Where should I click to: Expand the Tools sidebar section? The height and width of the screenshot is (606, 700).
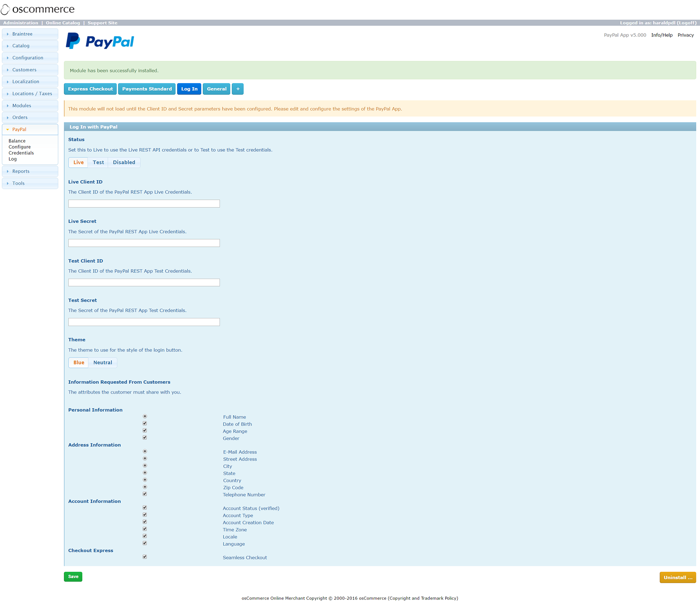30,183
